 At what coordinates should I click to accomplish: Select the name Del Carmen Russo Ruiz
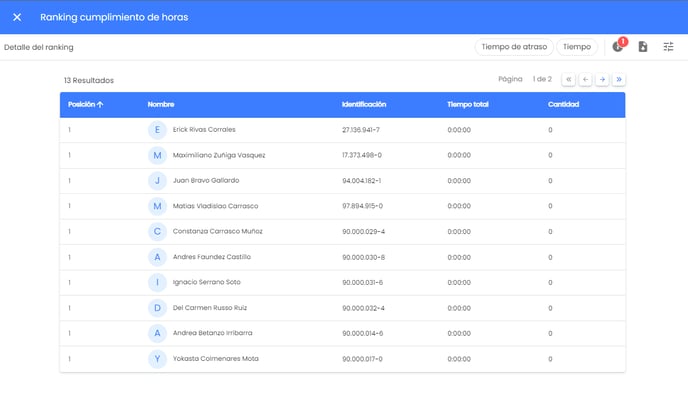pyautogui.click(x=210, y=308)
